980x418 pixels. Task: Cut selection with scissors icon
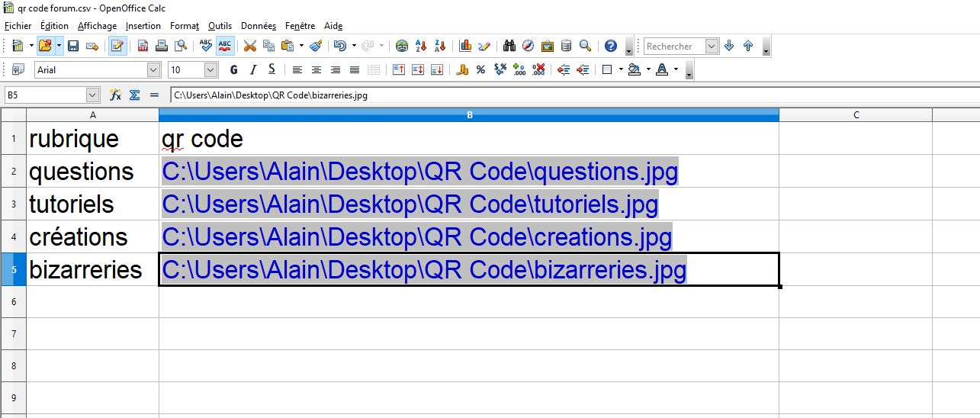click(250, 46)
